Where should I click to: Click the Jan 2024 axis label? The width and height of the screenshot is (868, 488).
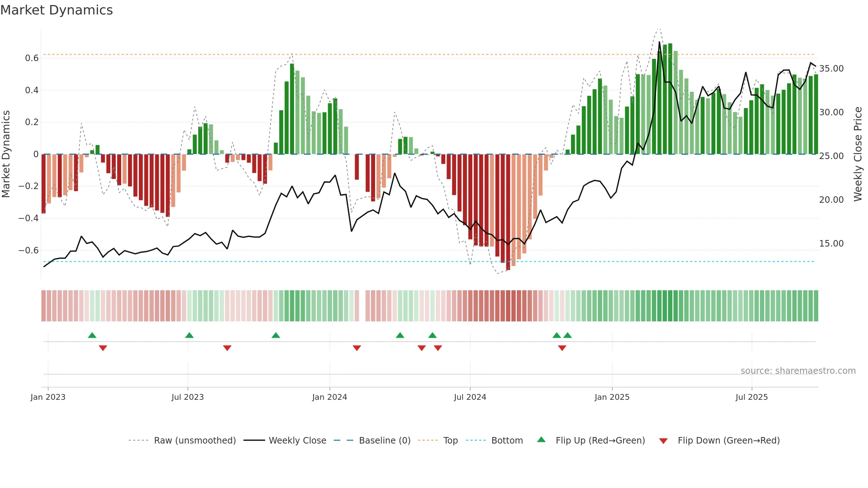coord(330,397)
